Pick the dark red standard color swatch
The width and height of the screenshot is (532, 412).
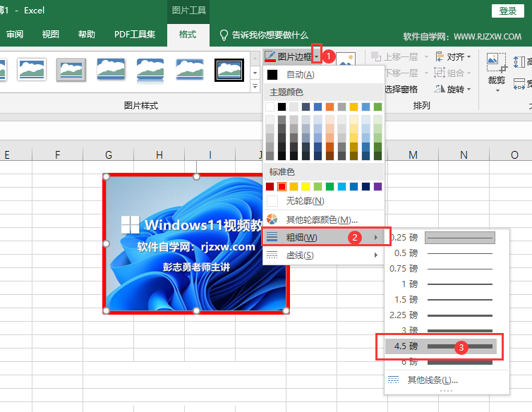(270, 186)
